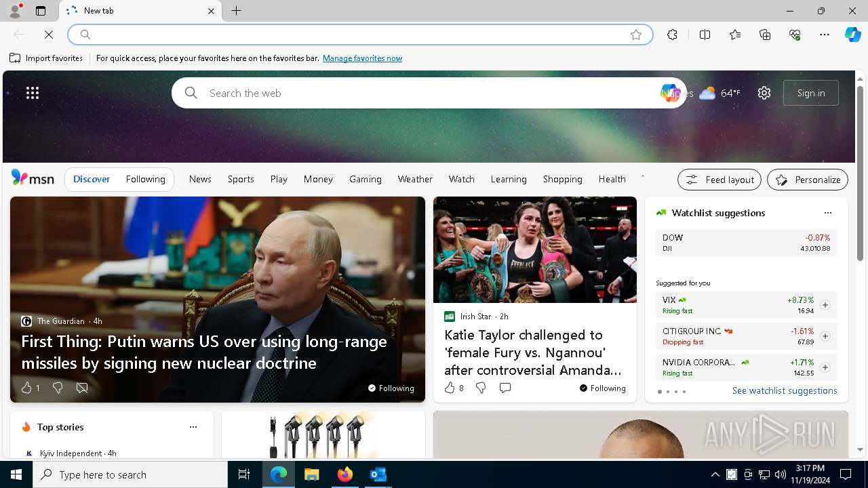The height and width of the screenshot is (488, 868).
Task: Open Task View on taskbar
Action: [x=244, y=474]
